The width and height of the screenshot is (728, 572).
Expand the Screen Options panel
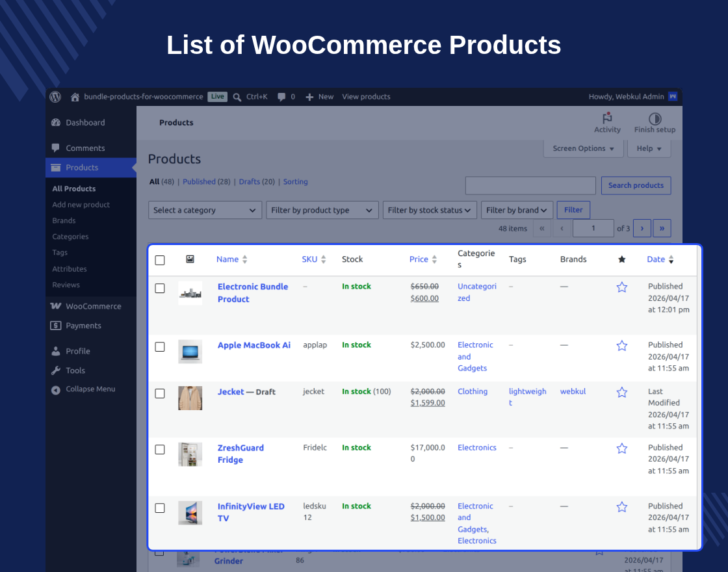click(583, 149)
